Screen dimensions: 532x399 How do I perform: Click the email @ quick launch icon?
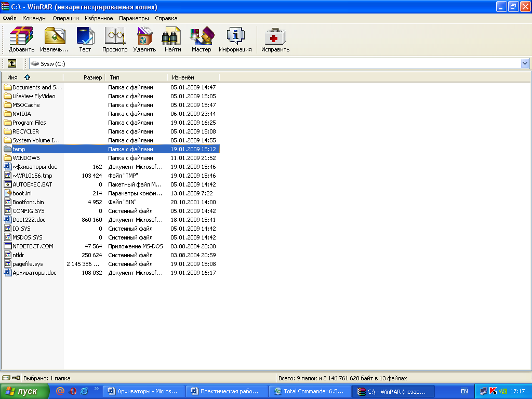click(x=60, y=391)
